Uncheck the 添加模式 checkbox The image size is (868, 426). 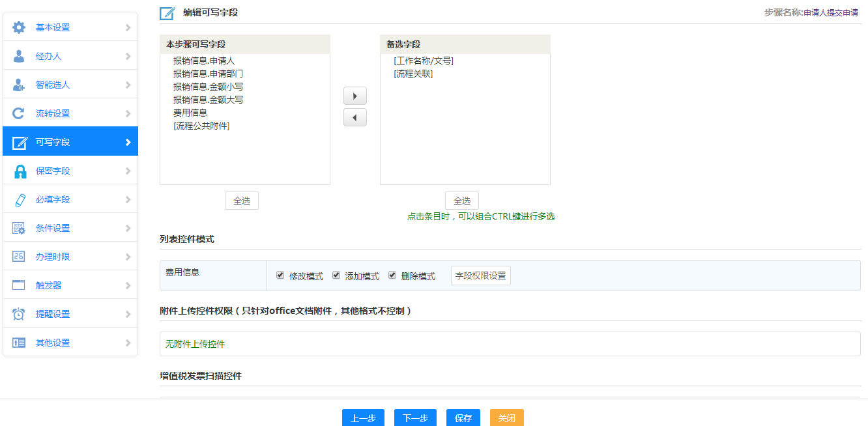[336, 276]
